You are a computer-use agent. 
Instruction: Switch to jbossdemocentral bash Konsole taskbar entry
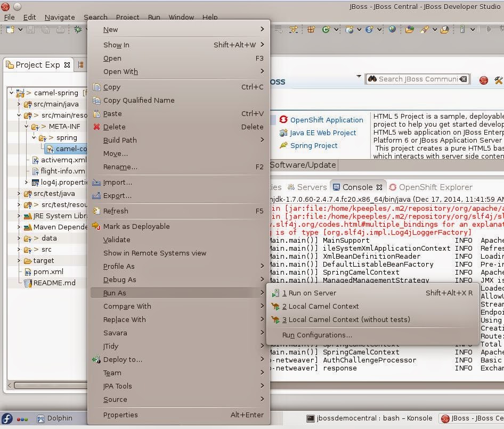point(369,418)
